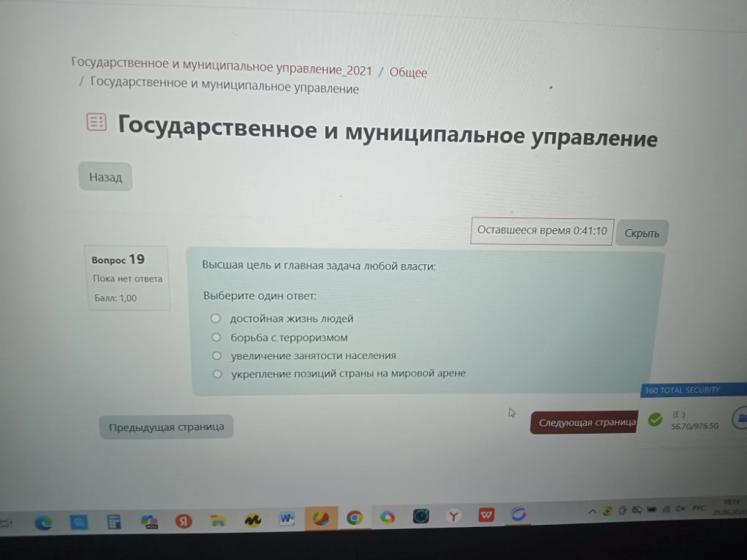The image size is (747, 560).
Task: Open the Task View taskbar button
Action: pos(7,524)
